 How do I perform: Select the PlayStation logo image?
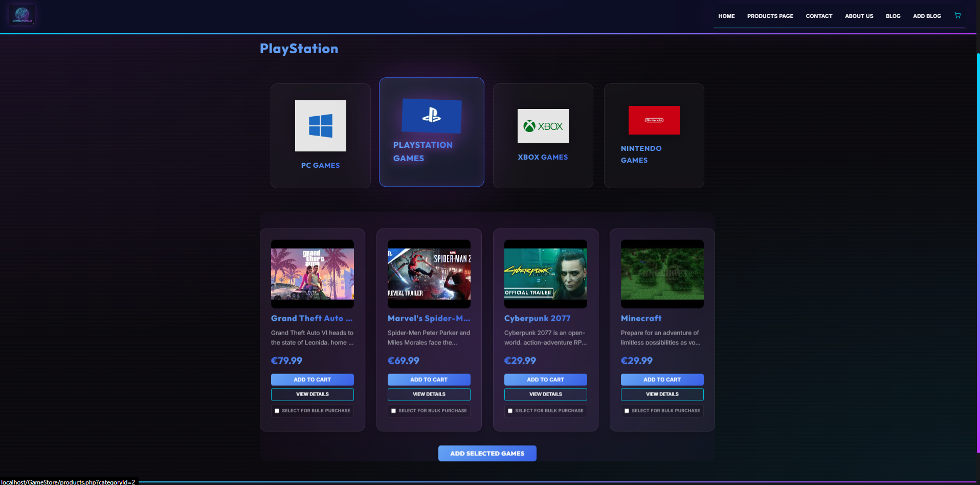(x=432, y=116)
